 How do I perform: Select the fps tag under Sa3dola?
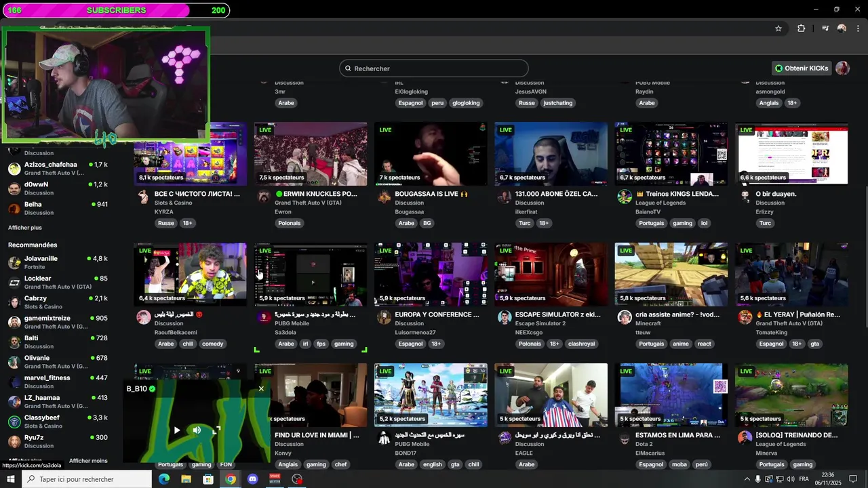pyautogui.click(x=321, y=344)
